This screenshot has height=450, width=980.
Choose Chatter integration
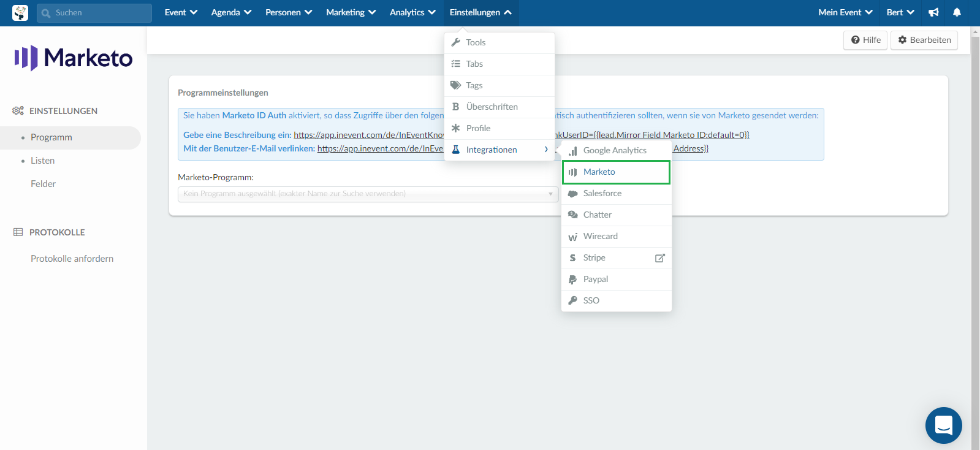click(x=617, y=215)
